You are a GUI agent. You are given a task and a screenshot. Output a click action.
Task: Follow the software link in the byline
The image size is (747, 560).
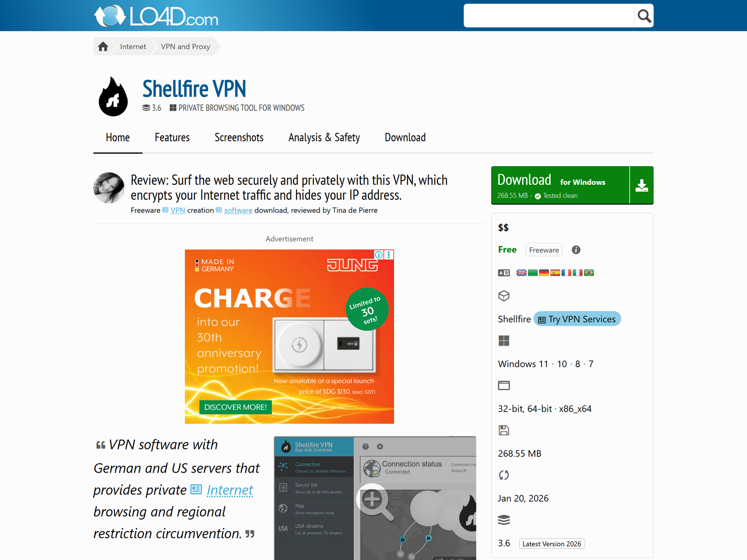(238, 210)
